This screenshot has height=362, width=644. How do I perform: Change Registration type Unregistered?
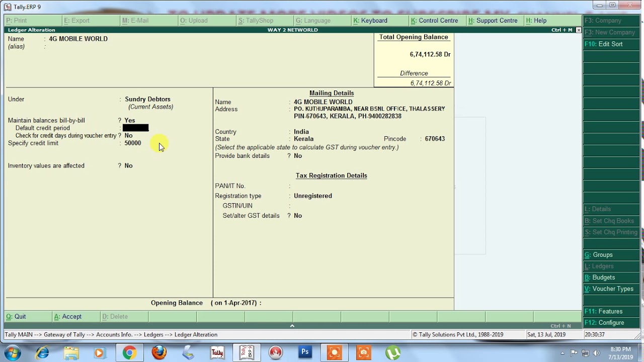click(313, 196)
